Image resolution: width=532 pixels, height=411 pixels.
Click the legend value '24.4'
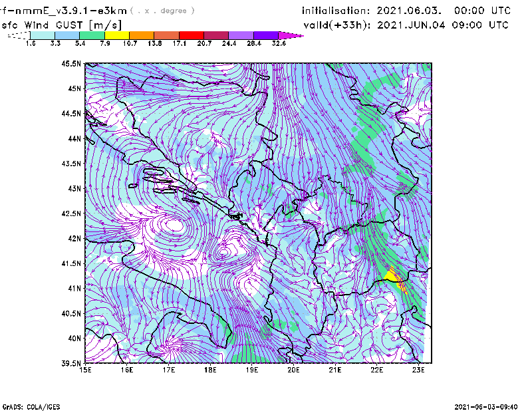[229, 43]
